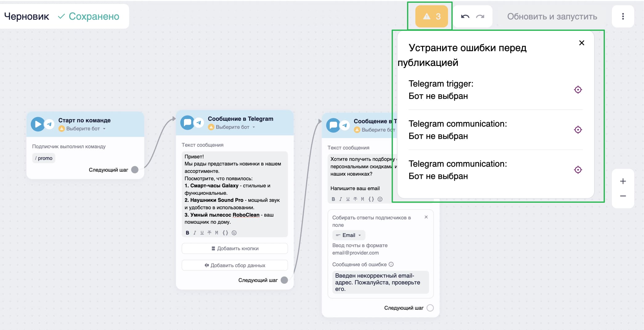Edit the error message text field

coord(381,282)
